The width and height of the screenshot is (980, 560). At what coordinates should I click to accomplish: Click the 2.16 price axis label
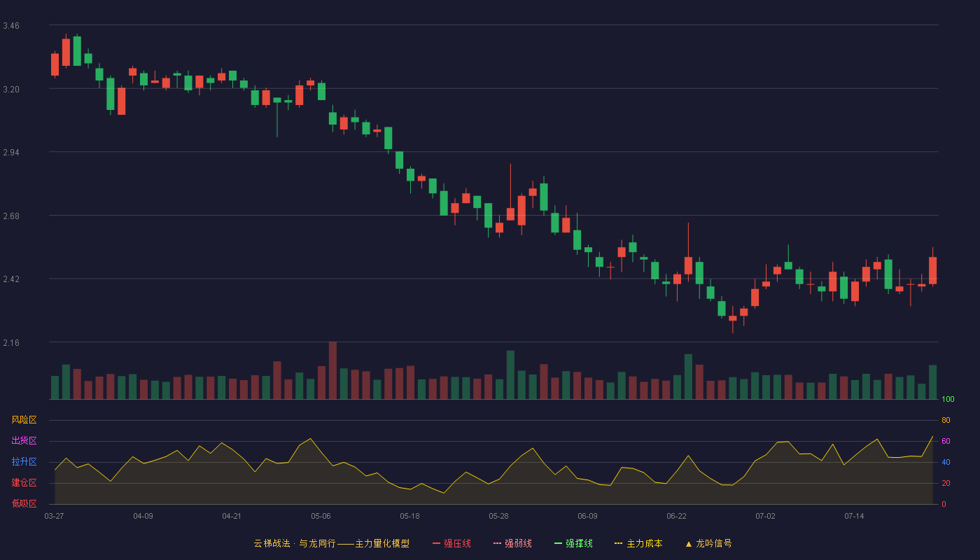point(11,343)
